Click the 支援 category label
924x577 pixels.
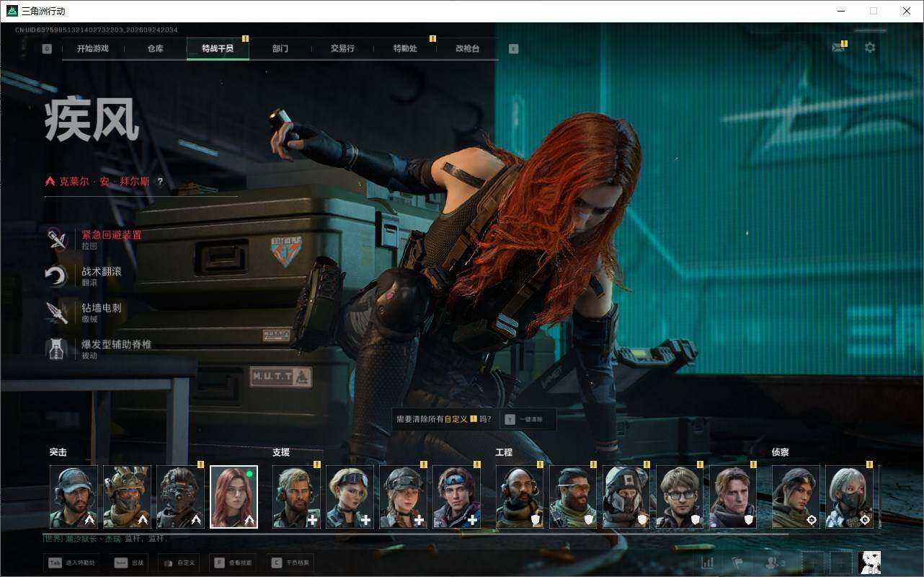point(281,452)
